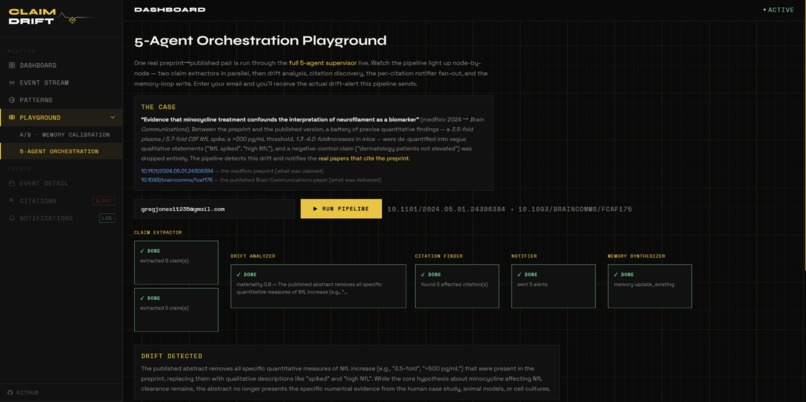Open Event Stream in the sidebar
This screenshot has height=402, width=806.
click(x=61, y=83)
